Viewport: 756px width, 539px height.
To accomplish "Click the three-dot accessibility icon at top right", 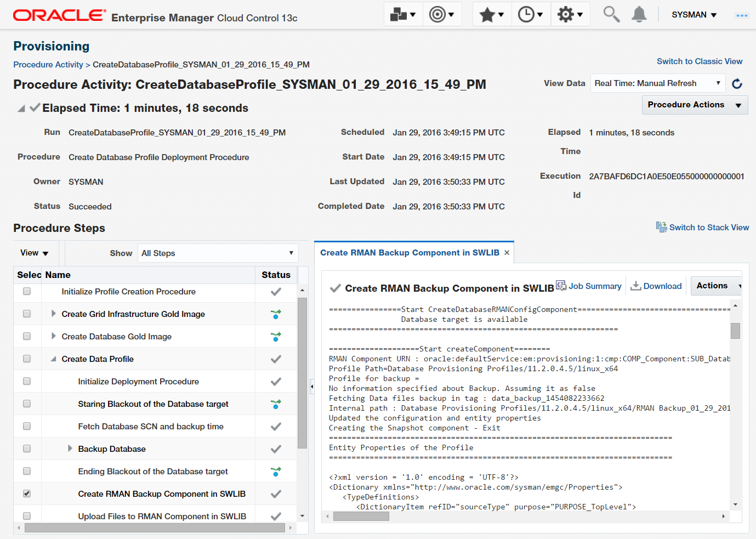I will (x=742, y=15).
